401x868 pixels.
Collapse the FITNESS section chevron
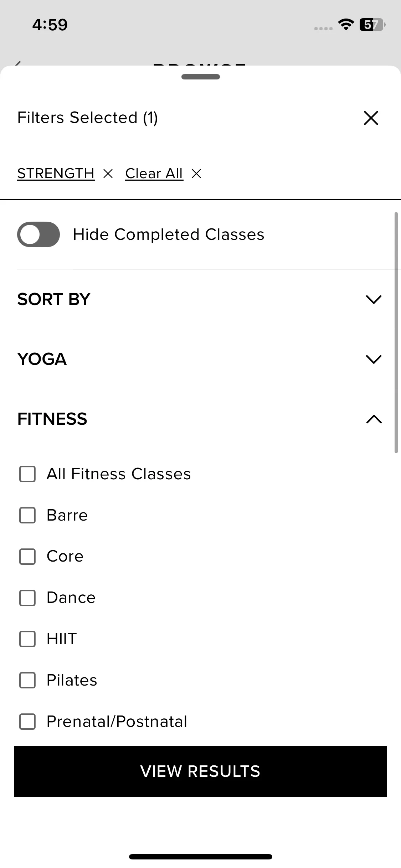(374, 419)
